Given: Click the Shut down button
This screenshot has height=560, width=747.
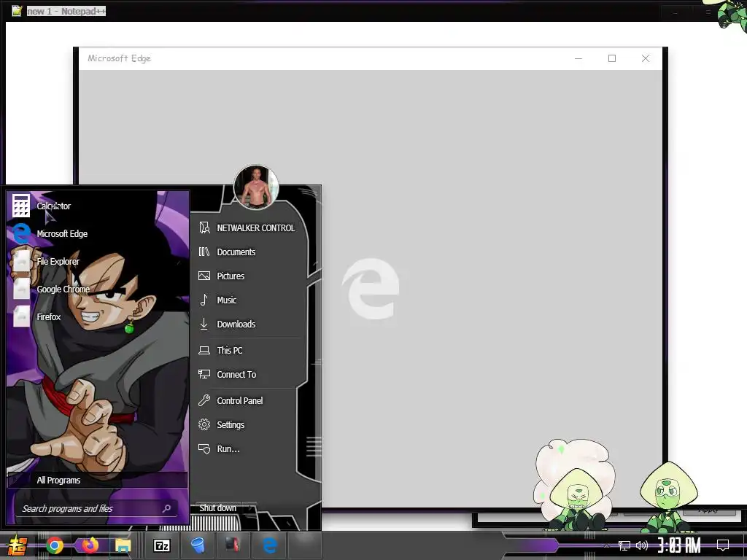Looking at the screenshot, I should [x=217, y=508].
